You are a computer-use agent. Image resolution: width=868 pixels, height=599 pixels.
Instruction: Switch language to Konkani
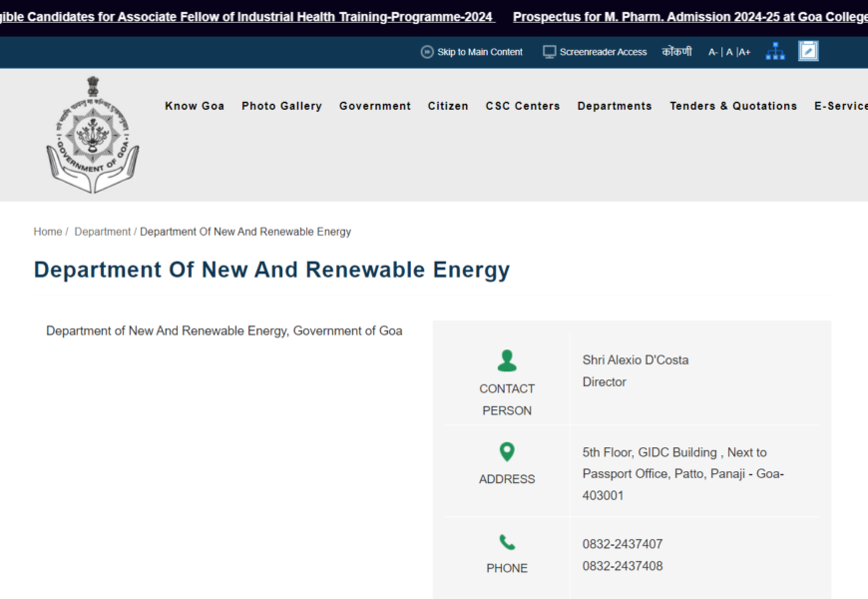coord(676,52)
